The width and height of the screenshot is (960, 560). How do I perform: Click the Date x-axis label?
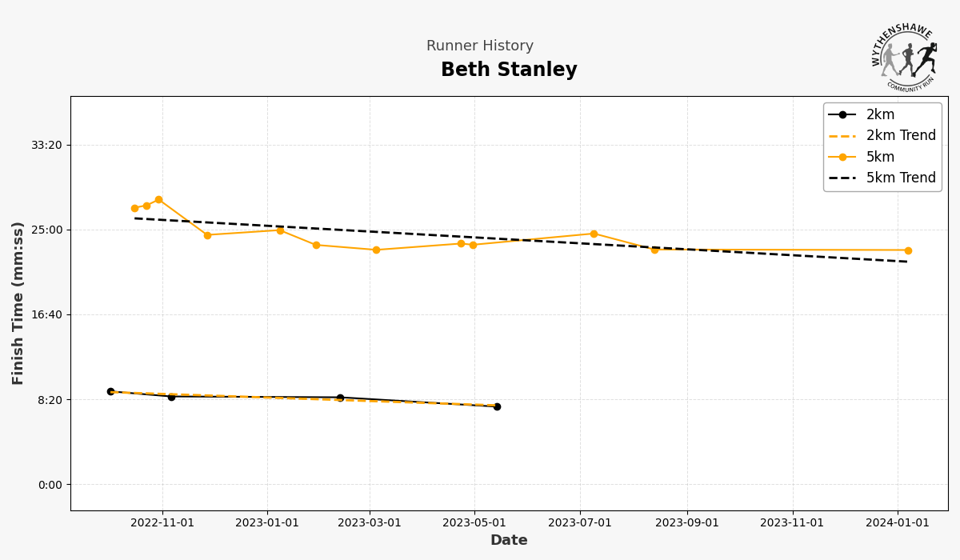(509, 541)
